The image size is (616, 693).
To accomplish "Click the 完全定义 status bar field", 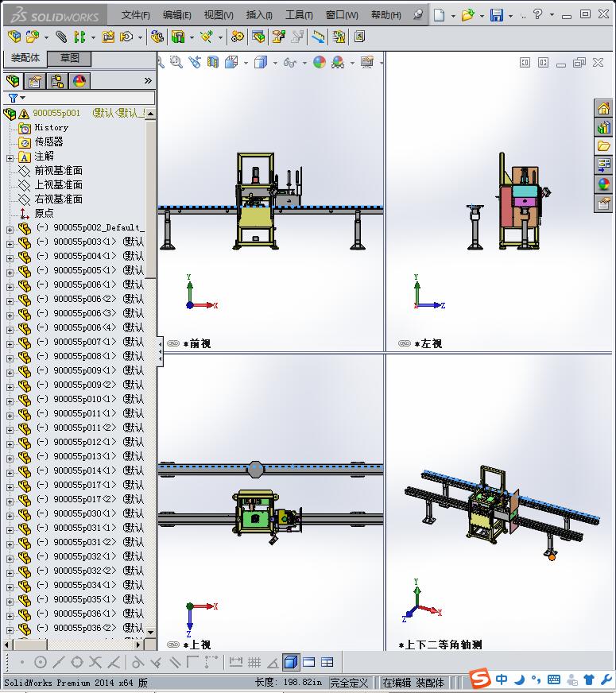I will click(x=349, y=683).
